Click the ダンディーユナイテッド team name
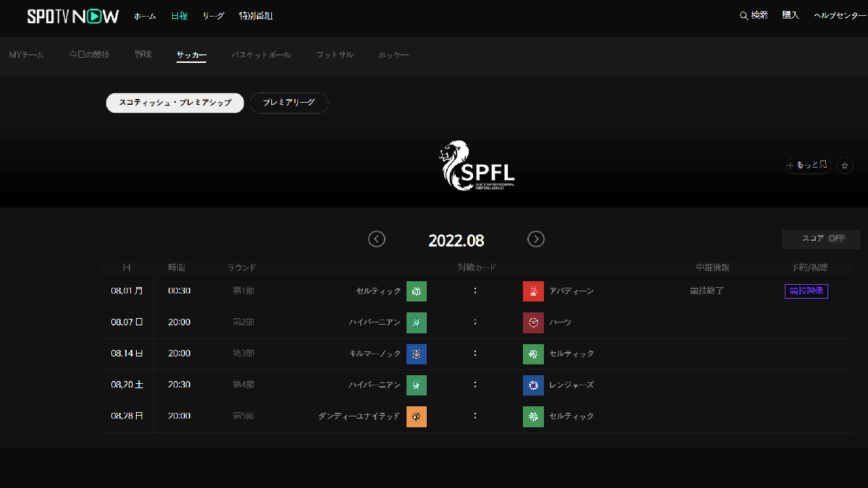This screenshot has width=868, height=488. click(x=359, y=416)
